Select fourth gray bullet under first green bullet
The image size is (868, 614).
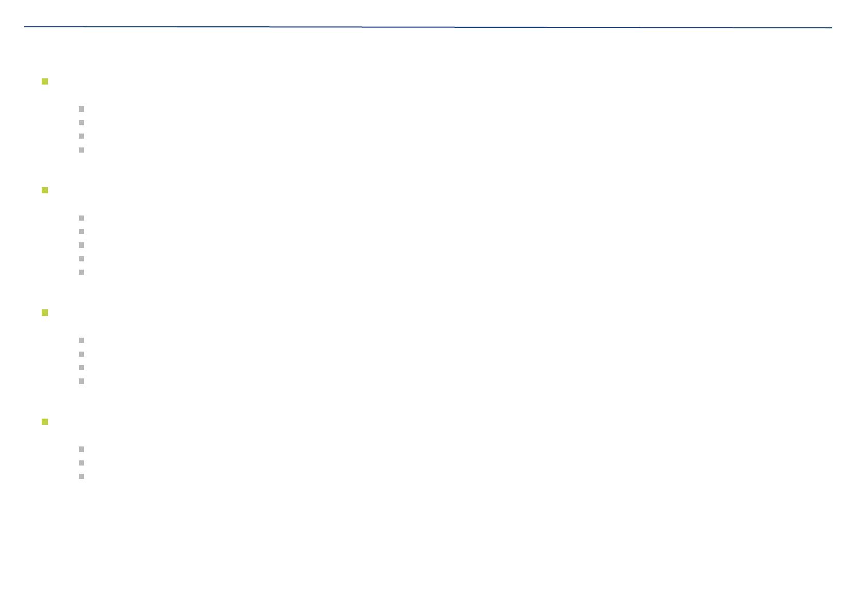point(81,150)
